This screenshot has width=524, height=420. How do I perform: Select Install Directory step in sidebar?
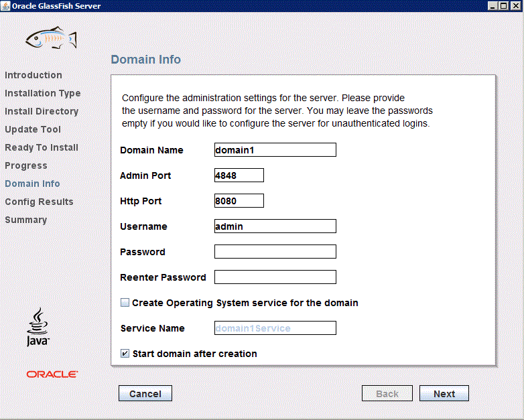42,111
